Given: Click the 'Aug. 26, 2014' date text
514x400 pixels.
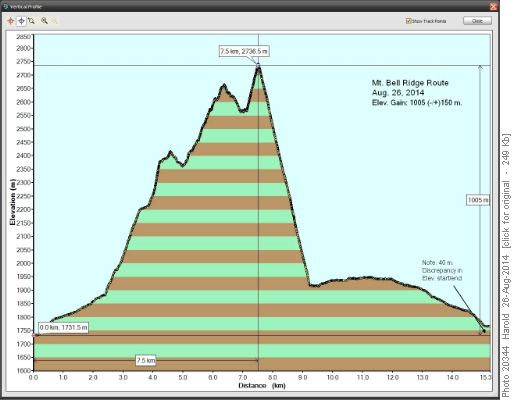Looking at the screenshot, I should (x=398, y=93).
